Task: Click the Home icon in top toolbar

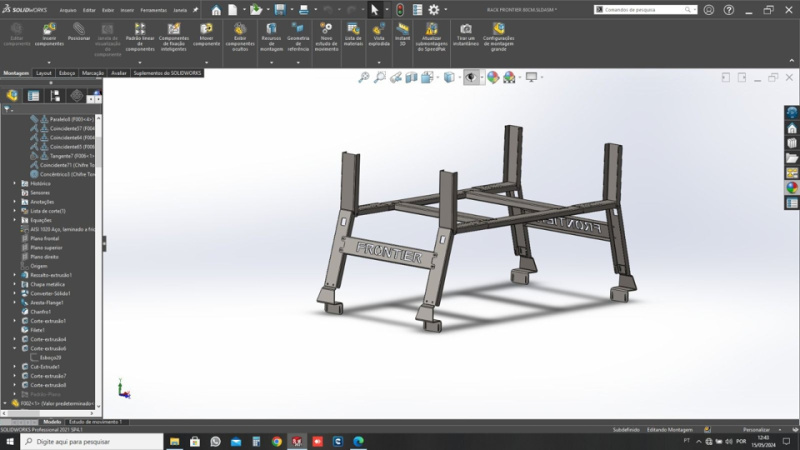Action: (x=216, y=10)
